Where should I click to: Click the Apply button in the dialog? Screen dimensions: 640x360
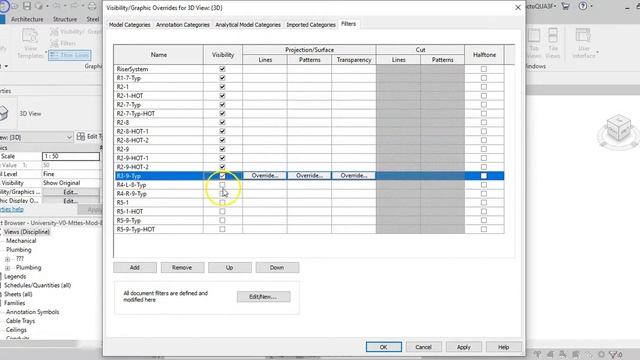click(464, 347)
